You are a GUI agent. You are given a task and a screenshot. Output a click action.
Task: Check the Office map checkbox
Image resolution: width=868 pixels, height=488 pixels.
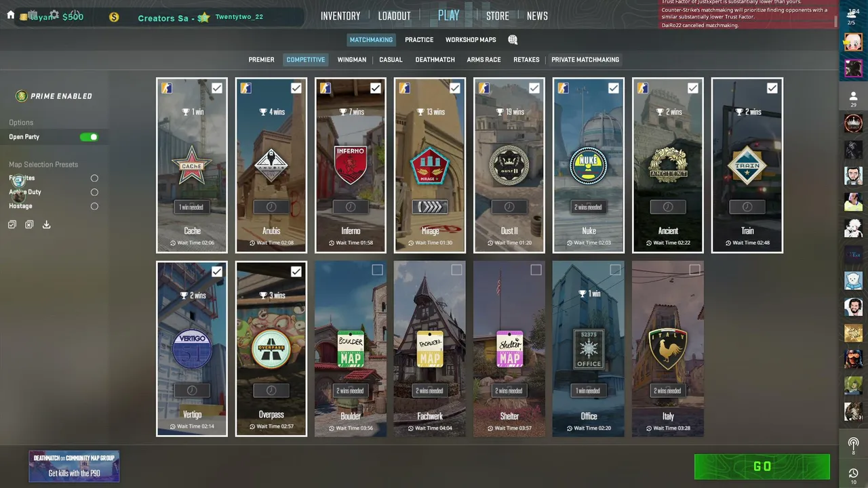point(615,270)
